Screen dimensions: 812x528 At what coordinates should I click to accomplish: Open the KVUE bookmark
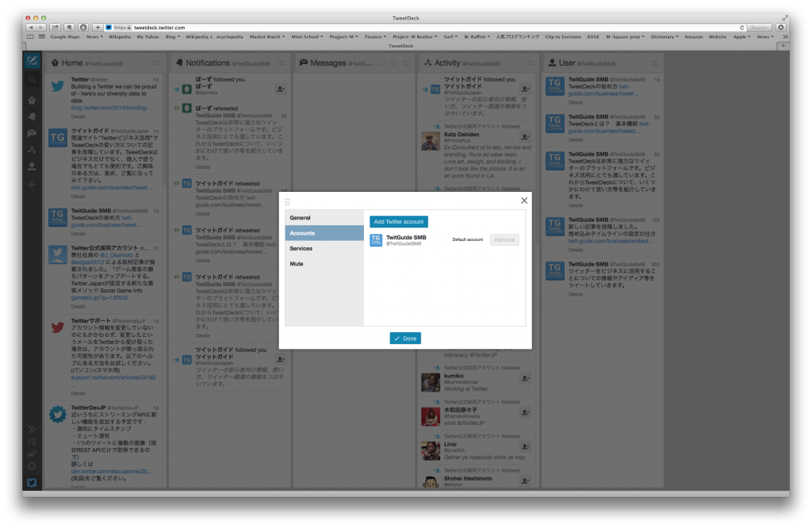[x=593, y=36]
